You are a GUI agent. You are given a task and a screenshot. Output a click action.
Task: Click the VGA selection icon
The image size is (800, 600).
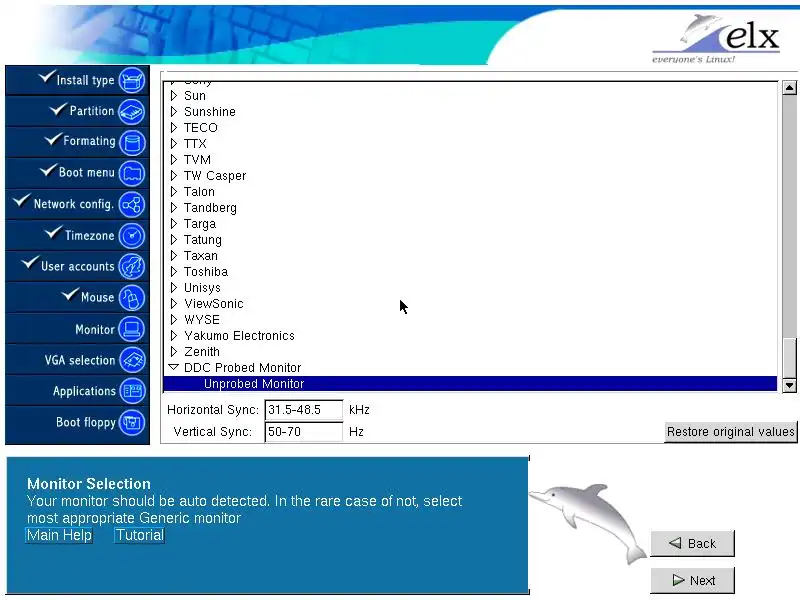coord(132,360)
